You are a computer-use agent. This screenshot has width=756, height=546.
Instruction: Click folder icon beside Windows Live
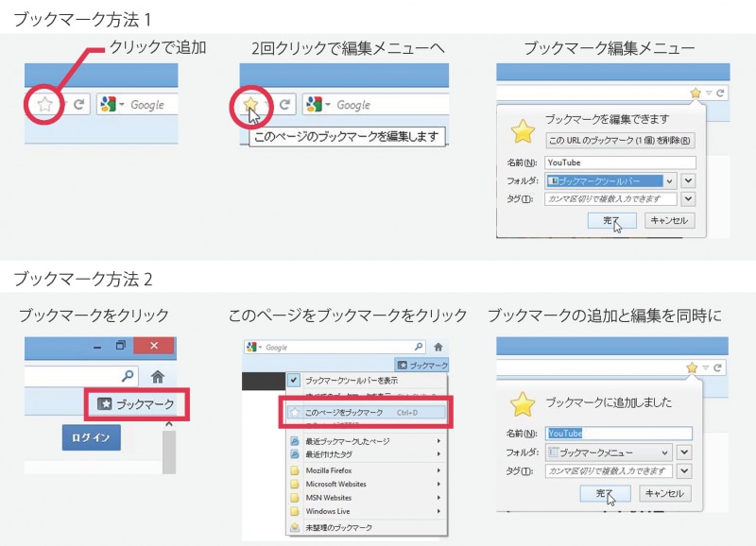pos(295,511)
